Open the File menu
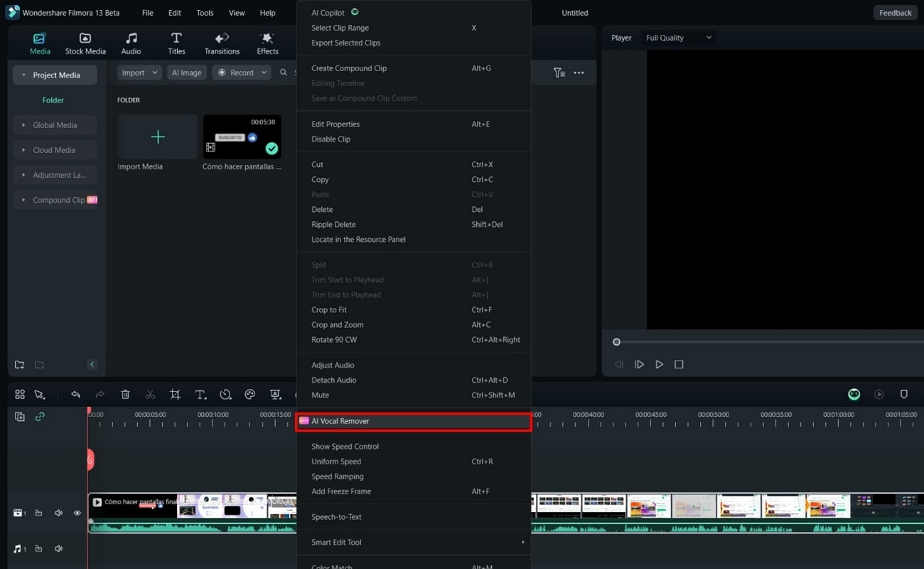This screenshot has height=569, width=924. coord(147,13)
